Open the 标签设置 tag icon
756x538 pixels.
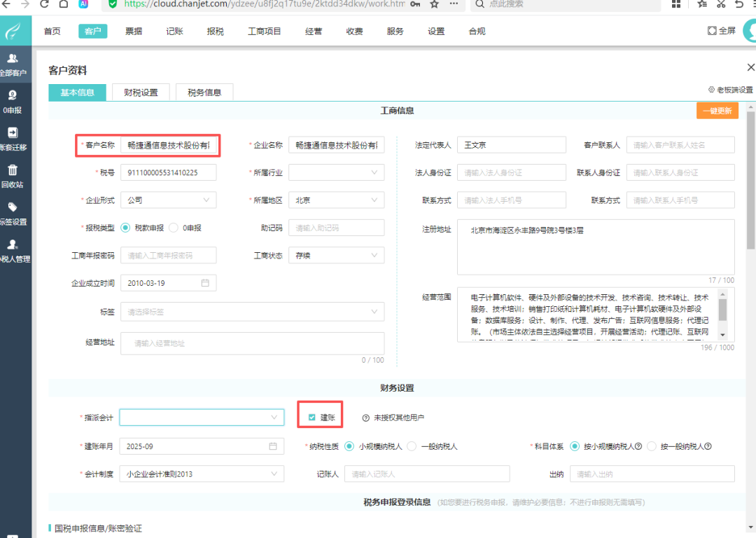point(13,207)
